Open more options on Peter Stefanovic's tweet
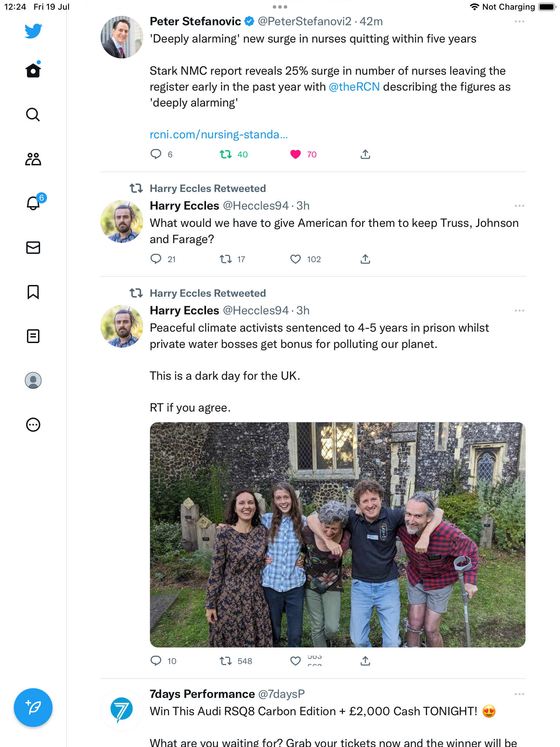The height and width of the screenshot is (747, 560). [519, 21]
